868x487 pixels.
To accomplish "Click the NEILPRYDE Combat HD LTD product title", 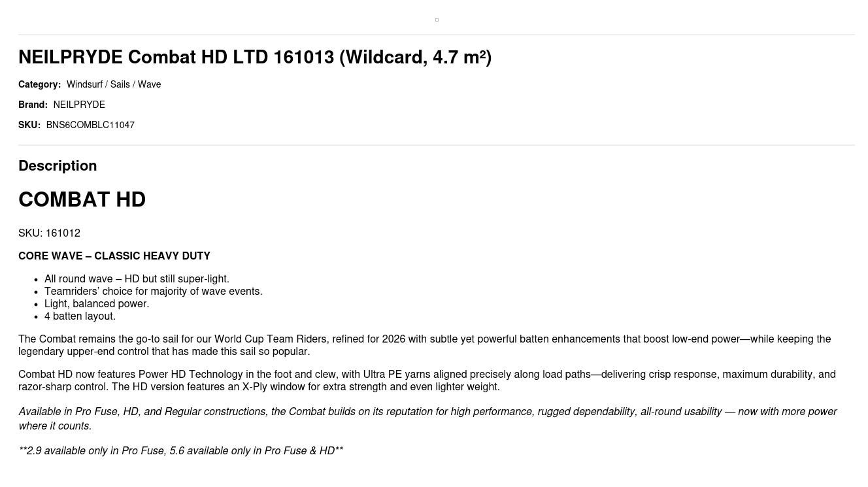I will click(x=254, y=58).
